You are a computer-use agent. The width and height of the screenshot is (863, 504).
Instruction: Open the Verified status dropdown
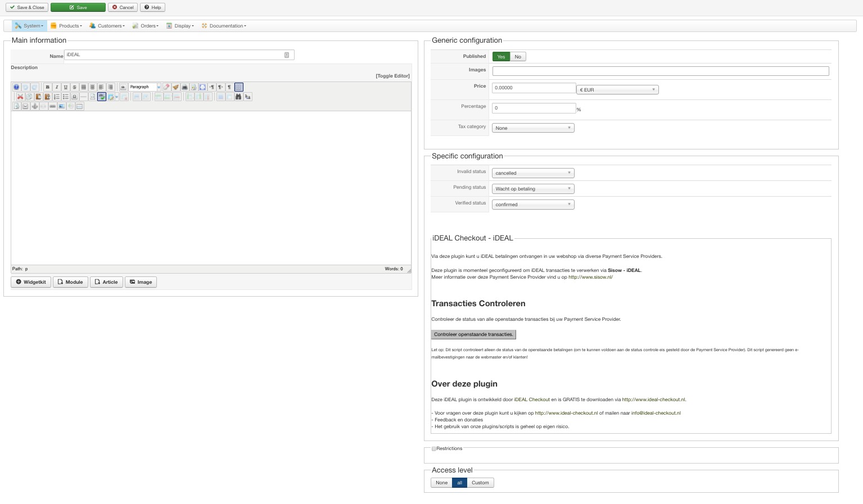pyautogui.click(x=533, y=205)
